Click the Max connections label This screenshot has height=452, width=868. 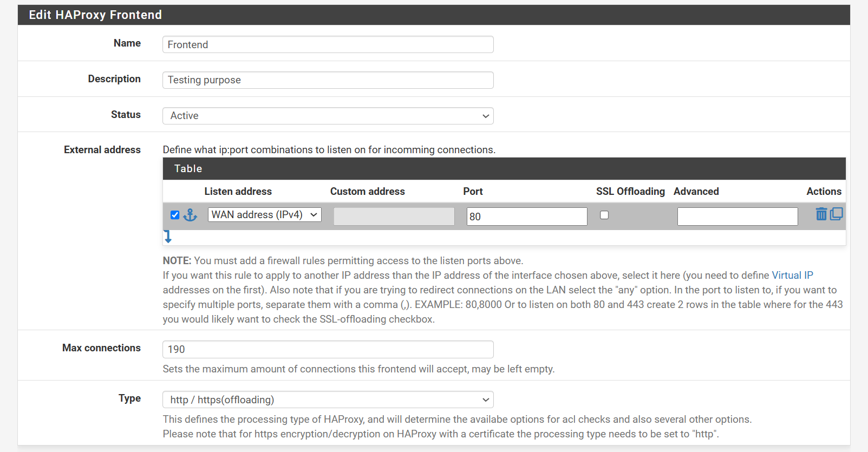click(x=101, y=348)
